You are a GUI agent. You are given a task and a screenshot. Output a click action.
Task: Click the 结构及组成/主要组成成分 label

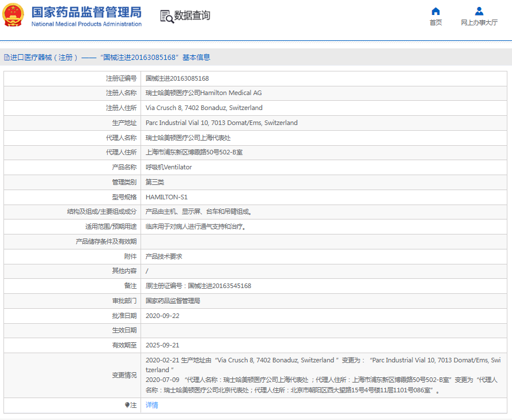(102, 211)
